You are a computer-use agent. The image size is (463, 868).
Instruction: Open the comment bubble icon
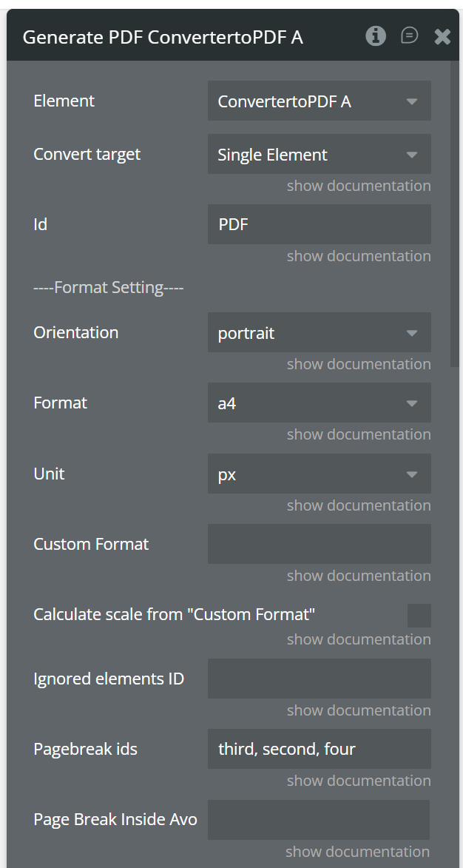click(409, 36)
